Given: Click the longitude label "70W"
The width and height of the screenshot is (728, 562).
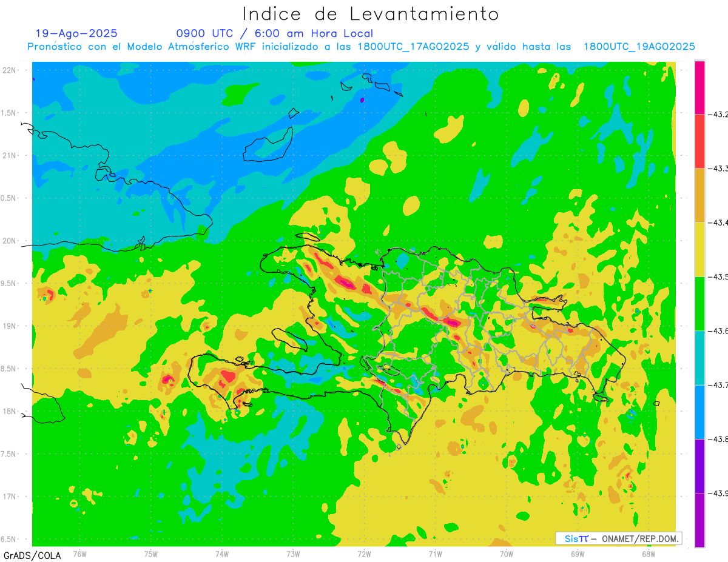Looking at the screenshot, I should tap(507, 554).
